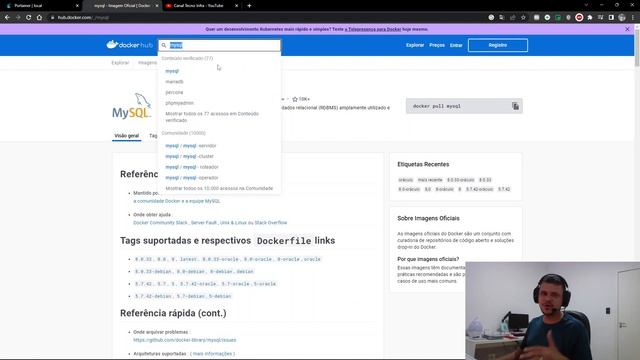Open the browser profile avatar
Image resolution: width=640 pixels, height=360 pixels.
pos(622,18)
